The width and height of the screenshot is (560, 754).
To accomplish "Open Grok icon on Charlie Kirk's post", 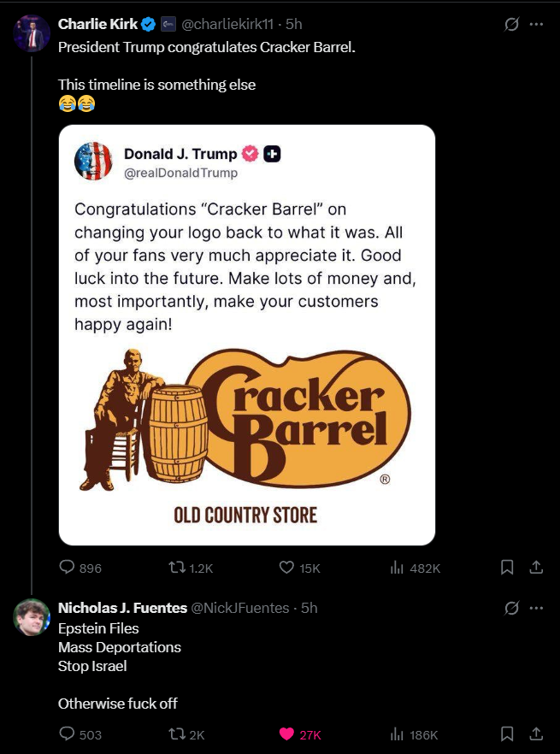I will (x=512, y=25).
